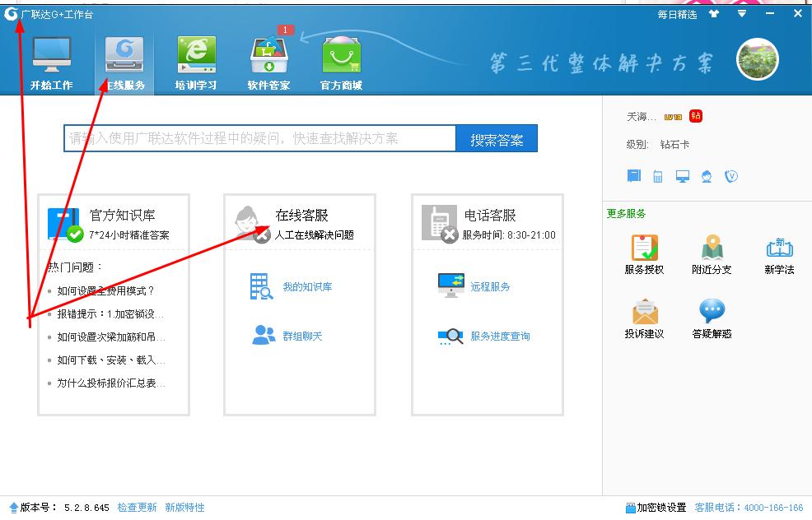Open hot question 如何设置全费用模式
This screenshot has width=812, height=520.
105,290
